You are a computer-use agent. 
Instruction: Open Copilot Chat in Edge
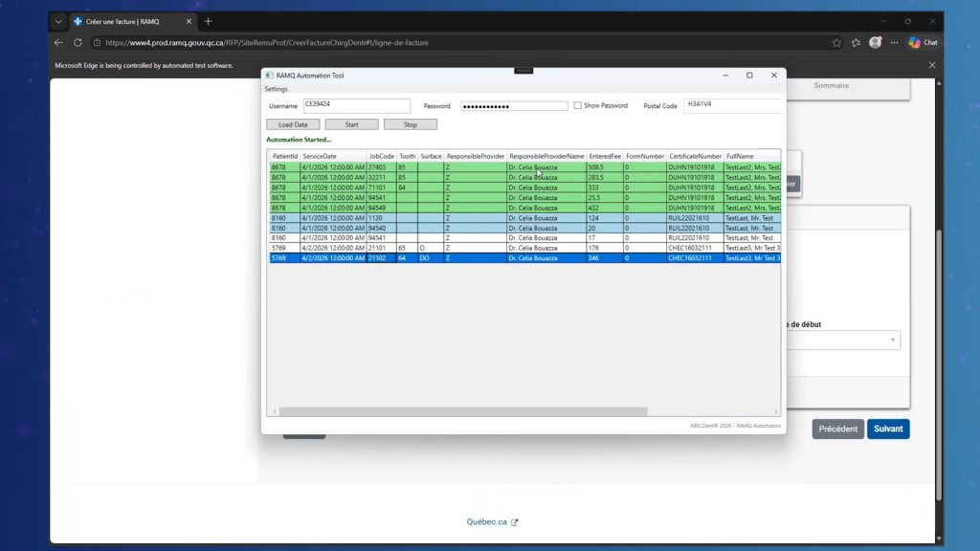(924, 42)
